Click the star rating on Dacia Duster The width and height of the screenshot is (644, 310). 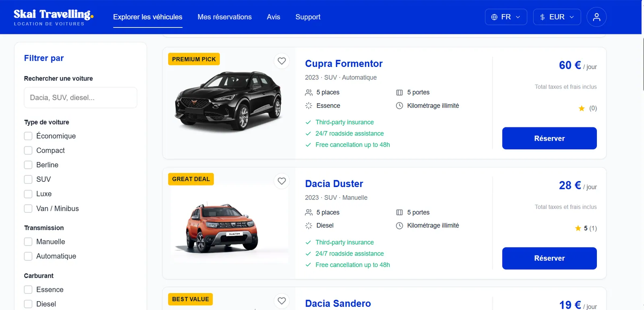pyautogui.click(x=578, y=228)
